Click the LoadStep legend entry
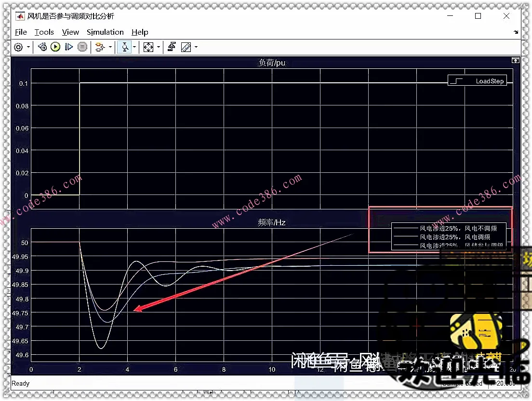532x401 pixels. click(478, 81)
